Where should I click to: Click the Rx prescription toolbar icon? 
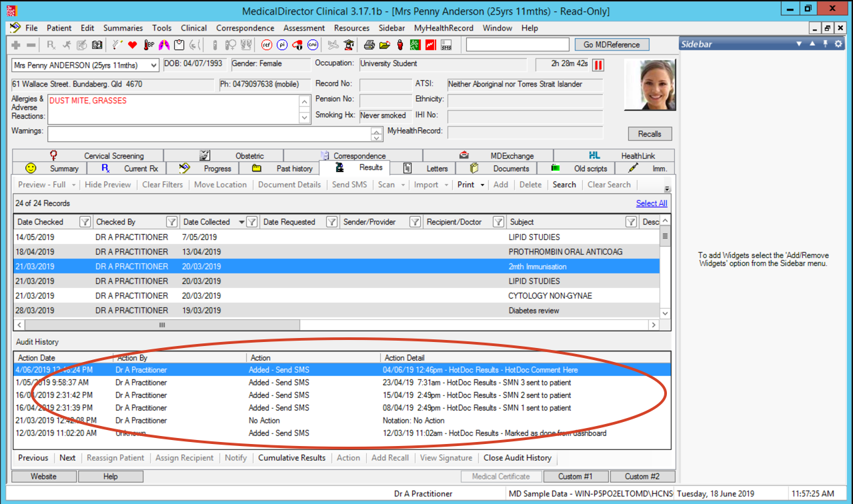(x=51, y=45)
